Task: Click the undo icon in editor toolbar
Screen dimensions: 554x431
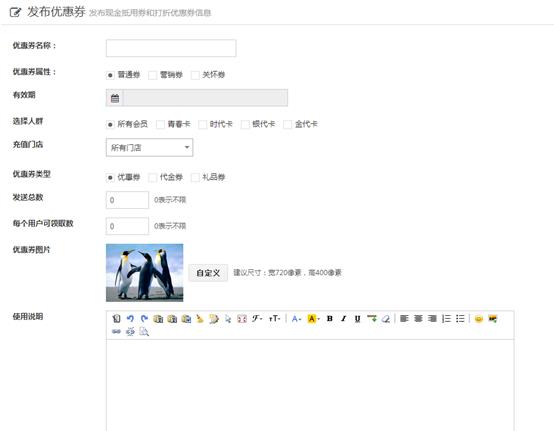Action: click(130, 318)
